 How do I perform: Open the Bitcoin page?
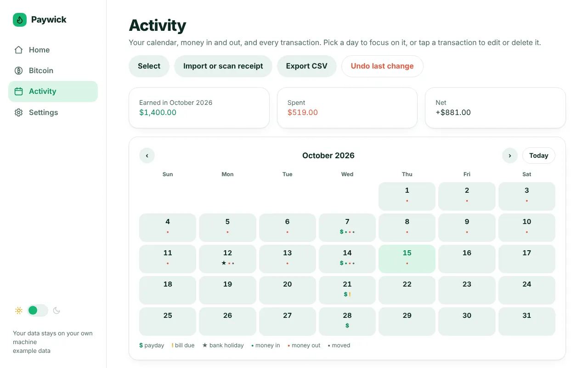click(53, 70)
